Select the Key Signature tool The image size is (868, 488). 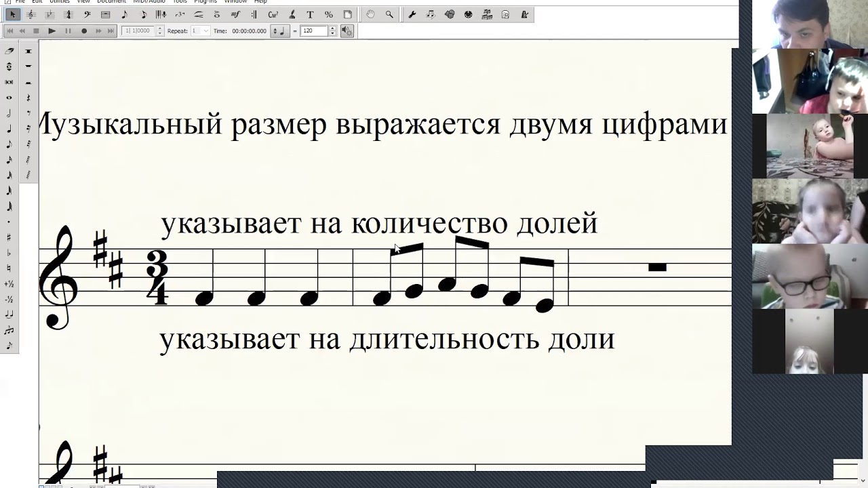(x=50, y=14)
